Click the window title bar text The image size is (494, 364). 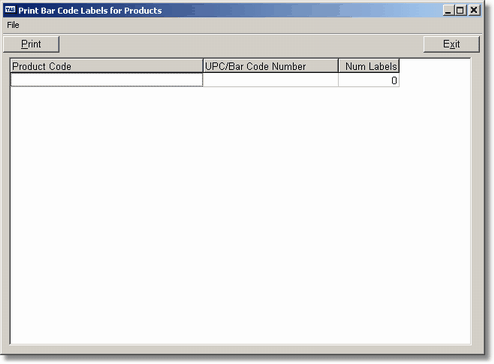point(90,11)
